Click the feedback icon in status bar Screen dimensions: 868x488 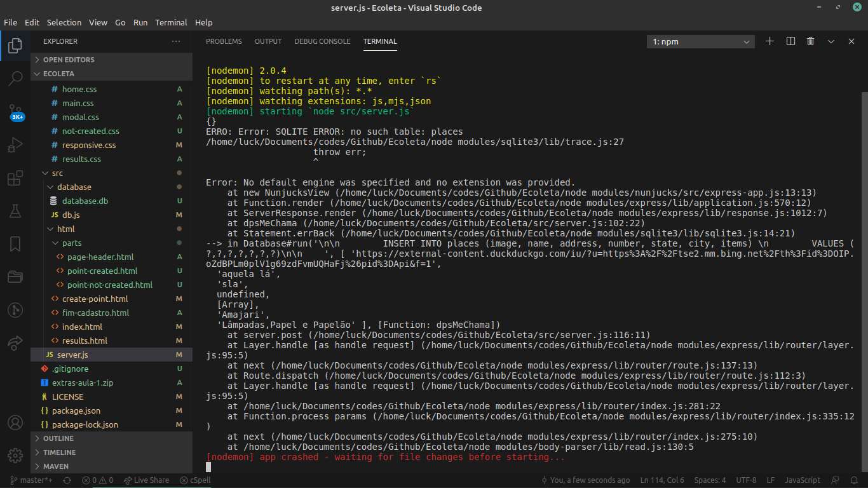click(836, 480)
